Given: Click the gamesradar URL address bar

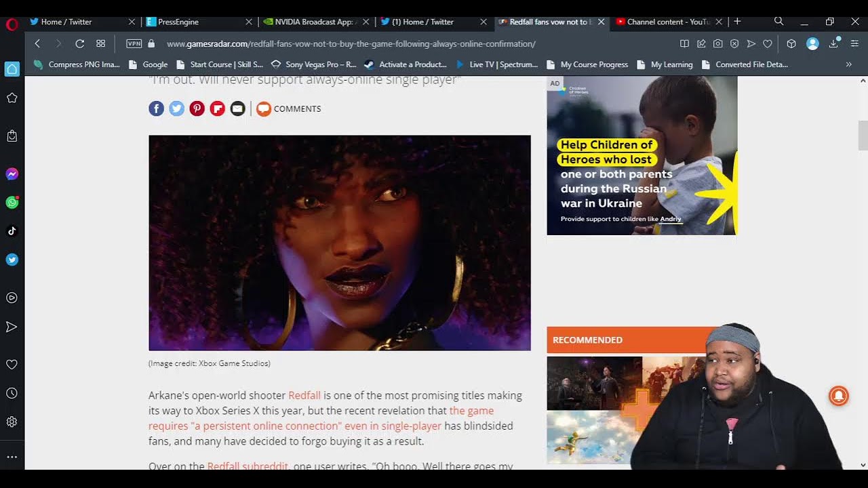Looking at the screenshot, I should pyautogui.click(x=351, y=43).
